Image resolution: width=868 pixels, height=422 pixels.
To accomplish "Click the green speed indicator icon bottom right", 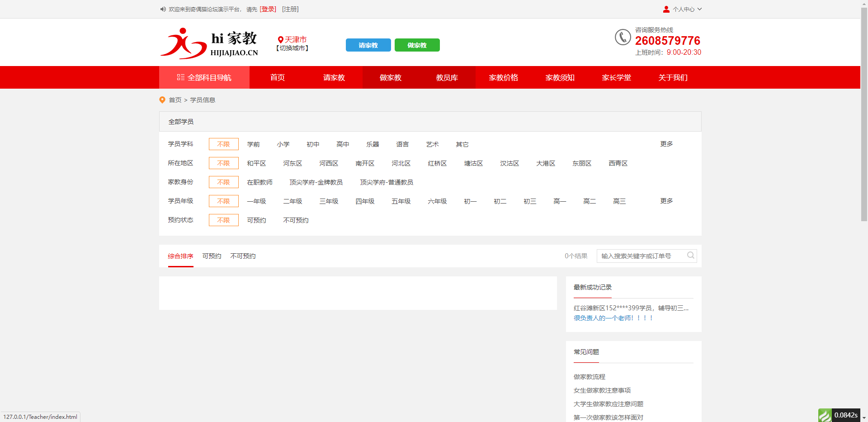I will point(826,415).
